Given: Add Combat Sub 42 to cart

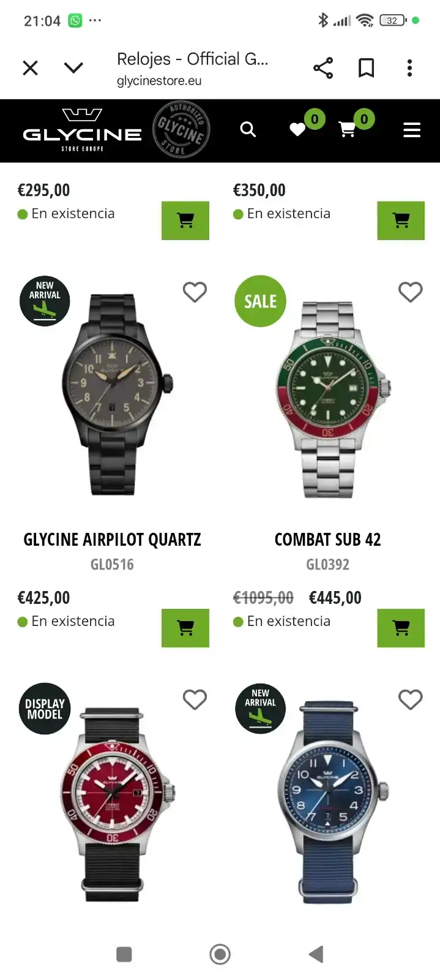Looking at the screenshot, I should pos(401,628).
